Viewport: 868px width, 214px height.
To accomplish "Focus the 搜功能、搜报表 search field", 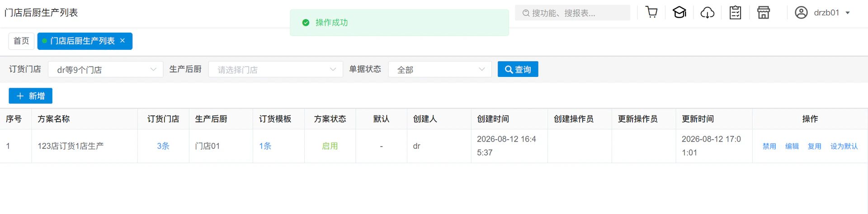I will click(572, 13).
